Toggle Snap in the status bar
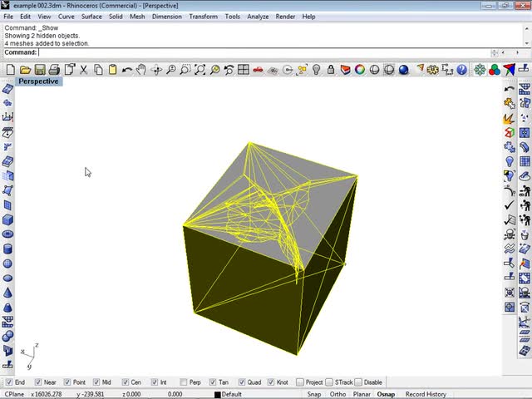The width and height of the screenshot is (532, 399). coord(314,394)
